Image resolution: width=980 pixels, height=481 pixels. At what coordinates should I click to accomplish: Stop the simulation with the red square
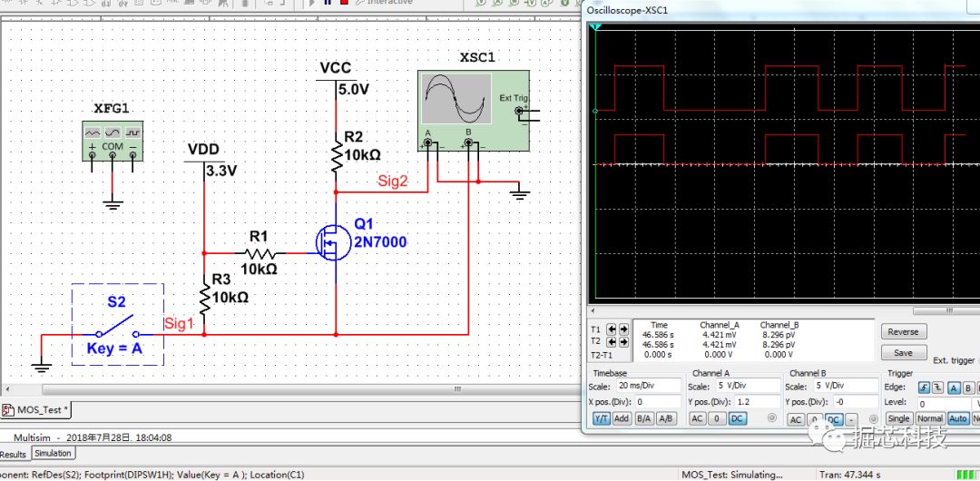(344, 3)
